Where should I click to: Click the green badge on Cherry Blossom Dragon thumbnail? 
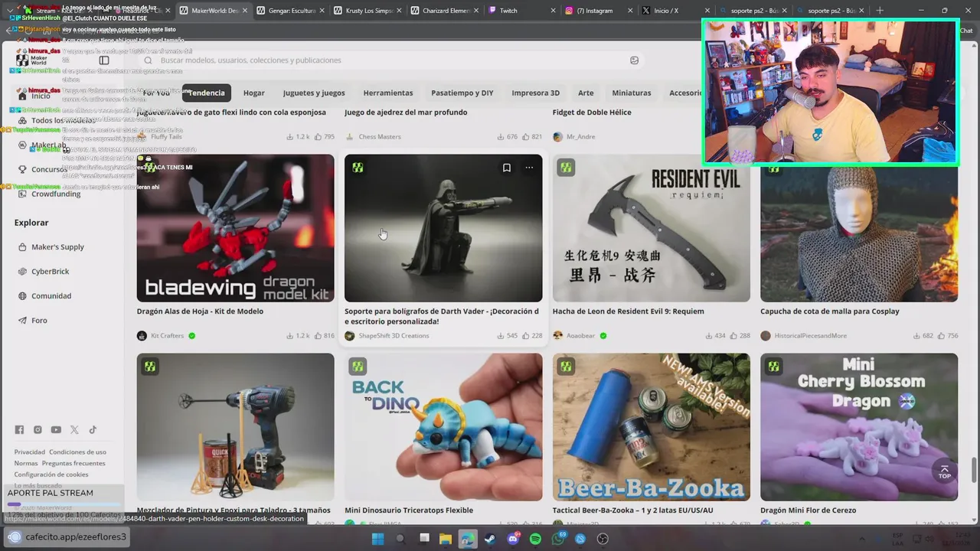click(x=774, y=367)
